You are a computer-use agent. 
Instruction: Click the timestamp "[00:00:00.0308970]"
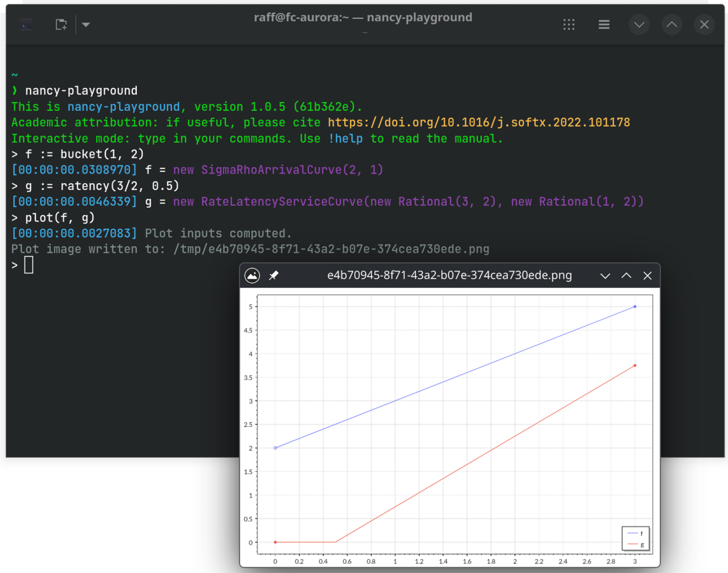pos(74,170)
